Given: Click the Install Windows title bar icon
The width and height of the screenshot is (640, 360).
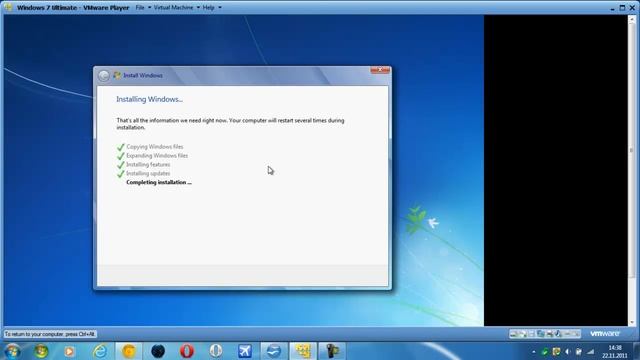Looking at the screenshot, I should pos(117,76).
